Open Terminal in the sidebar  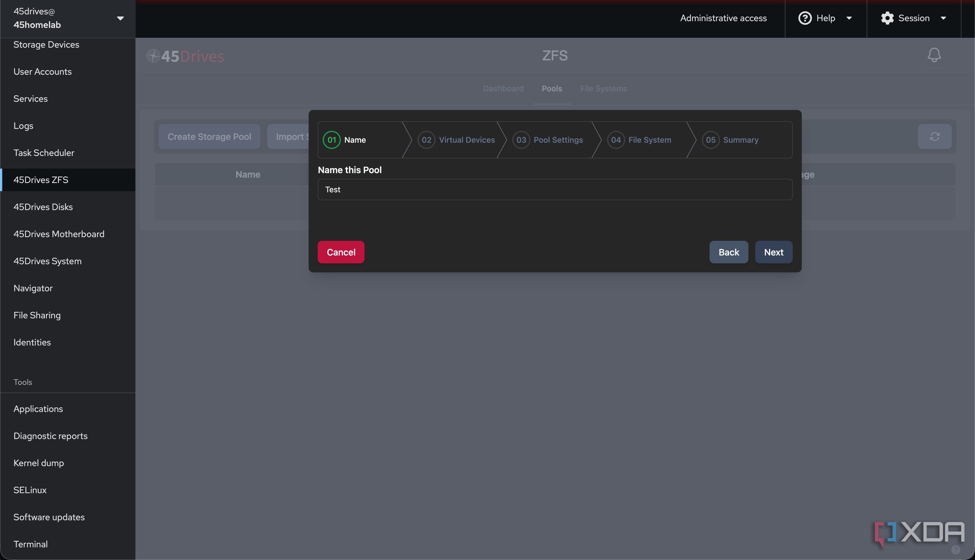pyautogui.click(x=68, y=544)
